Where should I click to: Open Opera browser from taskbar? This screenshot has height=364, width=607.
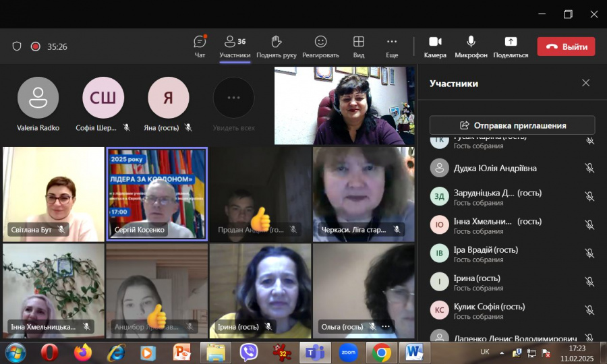tap(49, 353)
